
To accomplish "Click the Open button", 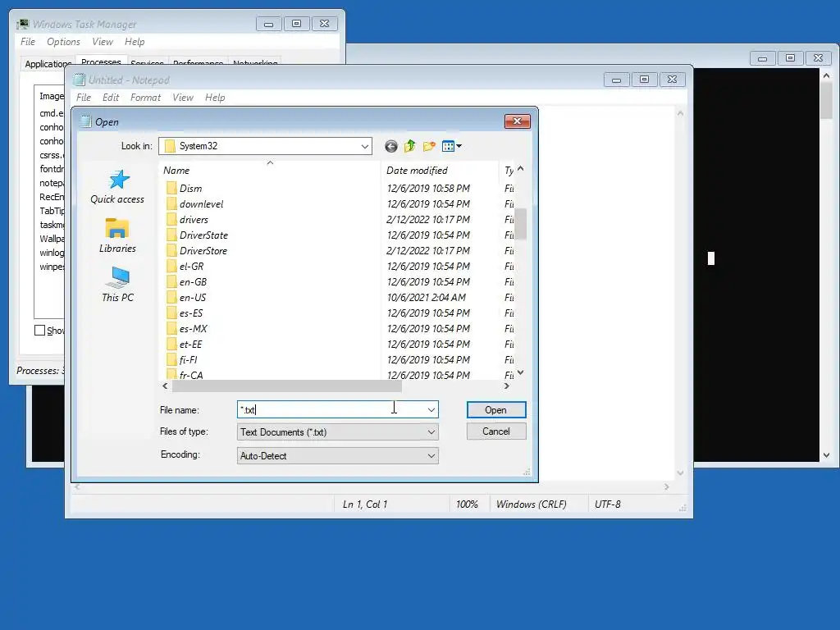I will (x=496, y=410).
